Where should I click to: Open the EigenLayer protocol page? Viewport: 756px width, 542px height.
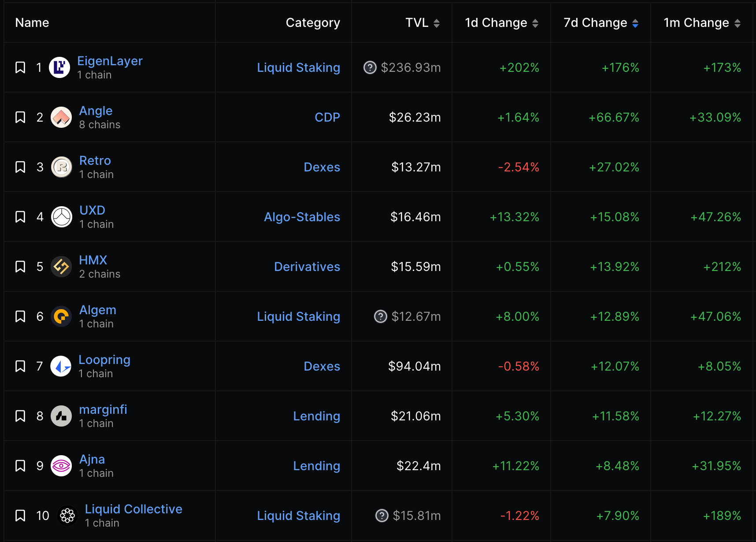point(110,61)
